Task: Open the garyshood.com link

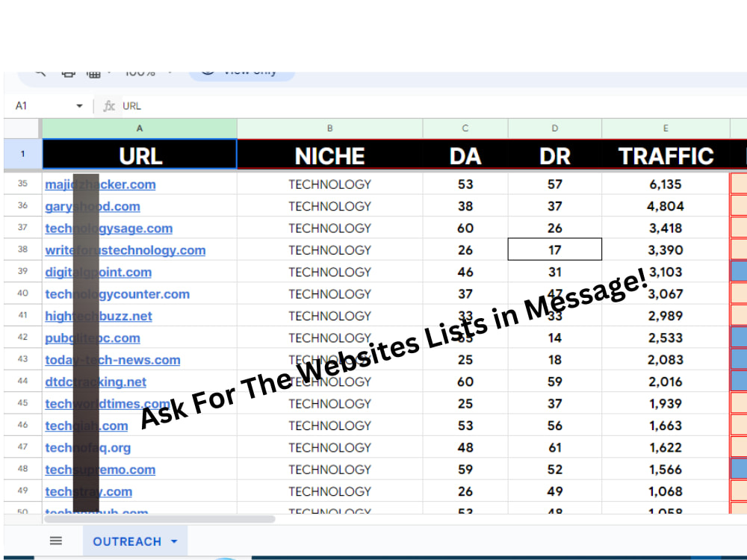Action: (x=93, y=206)
